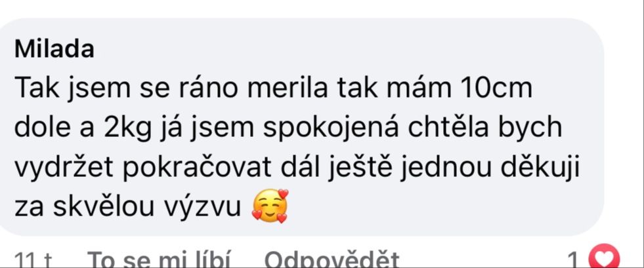View reactions by clicking the count "1"
This screenshot has width=644, height=268.
click(x=574, y=259)
